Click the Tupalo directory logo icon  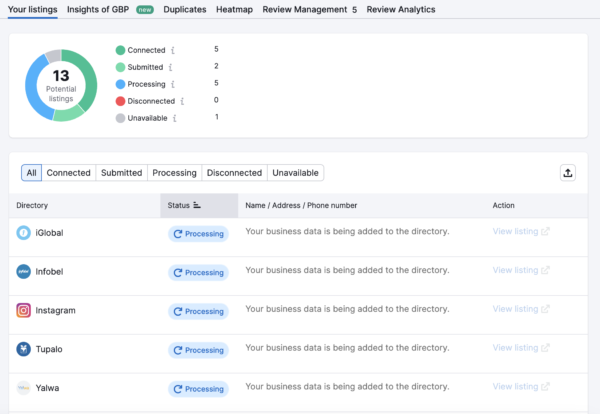click(24, 349)
